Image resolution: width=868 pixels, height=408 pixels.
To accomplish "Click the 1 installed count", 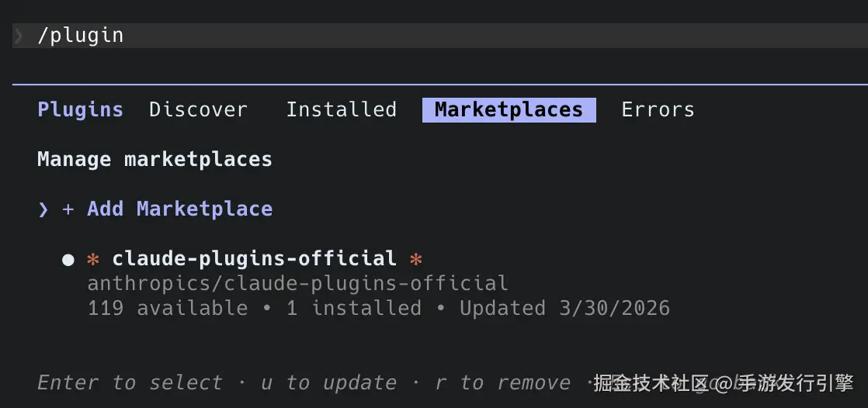I will pos(353,309).
